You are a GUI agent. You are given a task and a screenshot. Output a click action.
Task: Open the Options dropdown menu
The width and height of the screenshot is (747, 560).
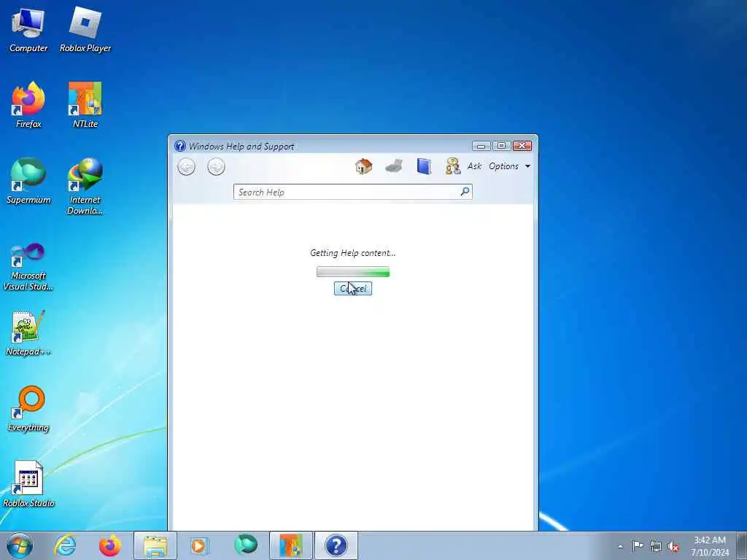510,166
